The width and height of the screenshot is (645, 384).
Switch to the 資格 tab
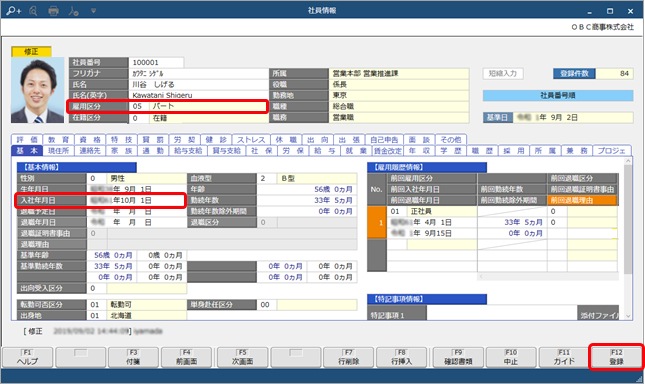point(90,140)
